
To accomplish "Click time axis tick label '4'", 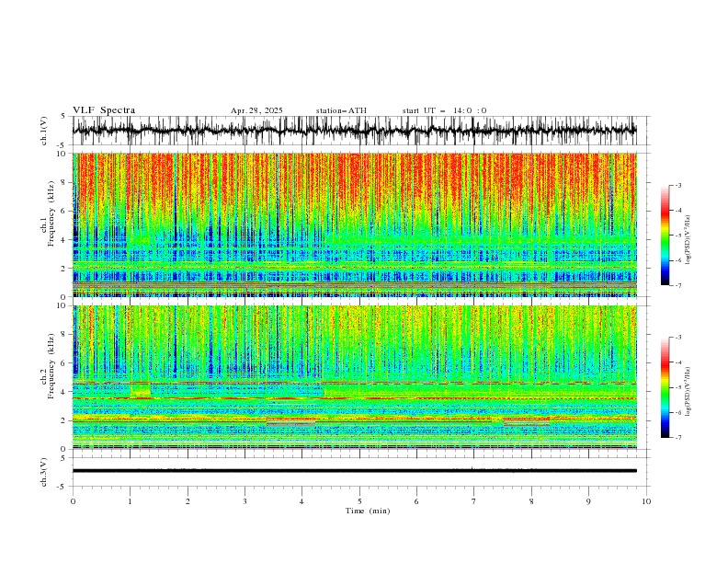I will coord(301,501).
